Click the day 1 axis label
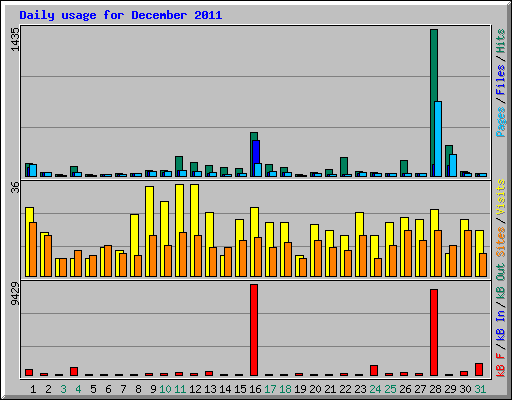Screen dimensions: 512x400 [x=33, y=389]
